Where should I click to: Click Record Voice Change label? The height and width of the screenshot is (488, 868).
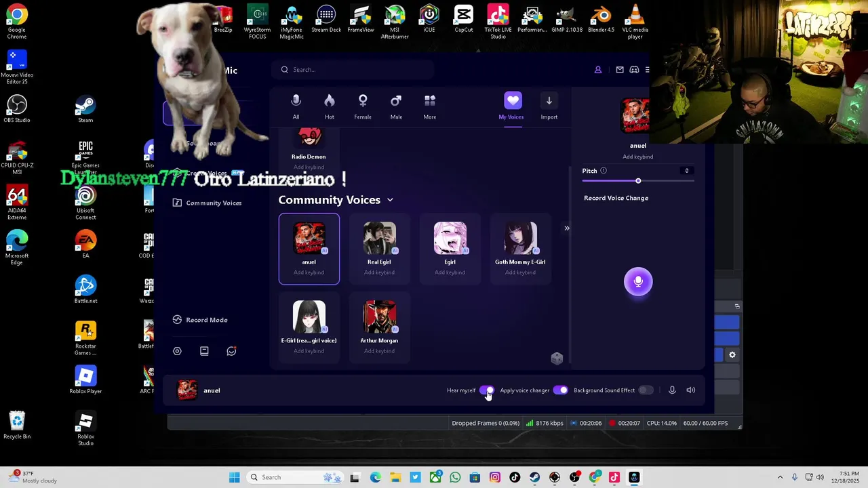coord(616,198)
